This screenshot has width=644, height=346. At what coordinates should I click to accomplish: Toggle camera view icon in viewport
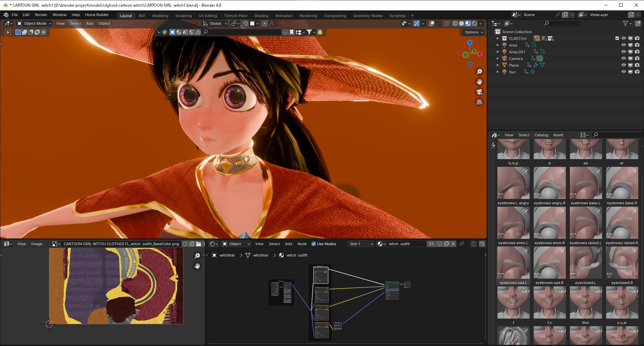click(479, 92)
